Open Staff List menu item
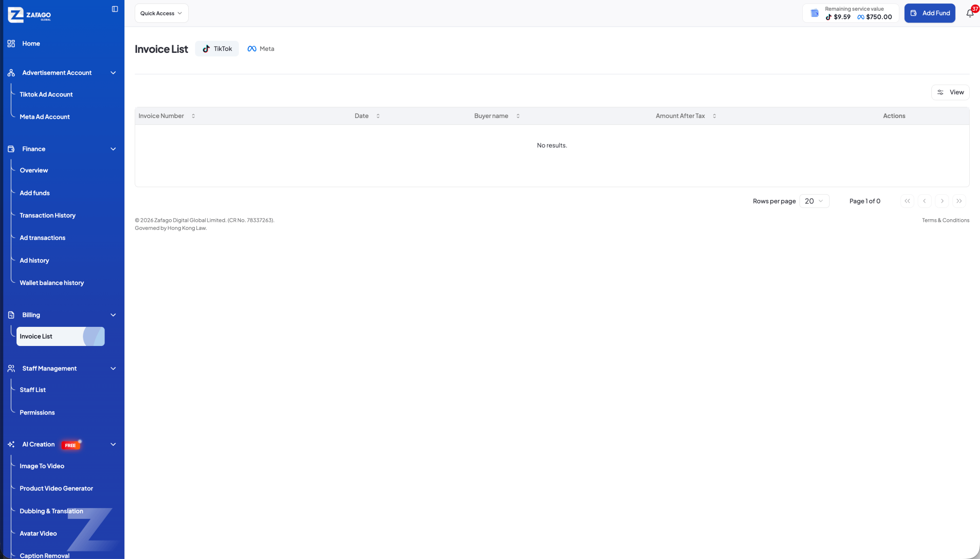The width and height of the screenshot is (980, 559). pyautogui.click(x=33, y=390)
